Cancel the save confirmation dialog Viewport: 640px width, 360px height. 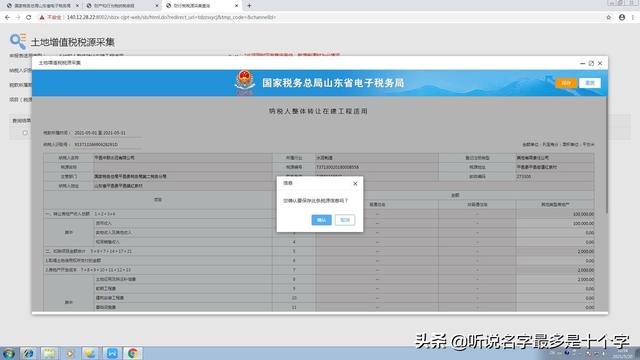coord(345,220)
